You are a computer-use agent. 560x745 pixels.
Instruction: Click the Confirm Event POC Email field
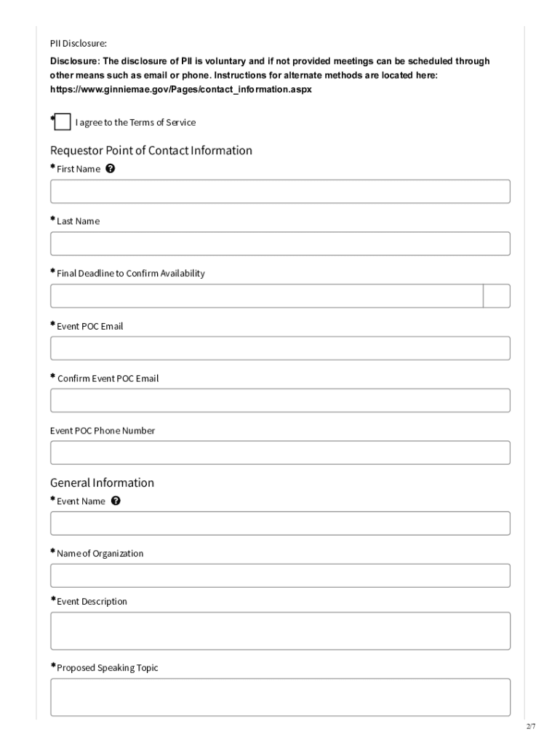point(280,401)
